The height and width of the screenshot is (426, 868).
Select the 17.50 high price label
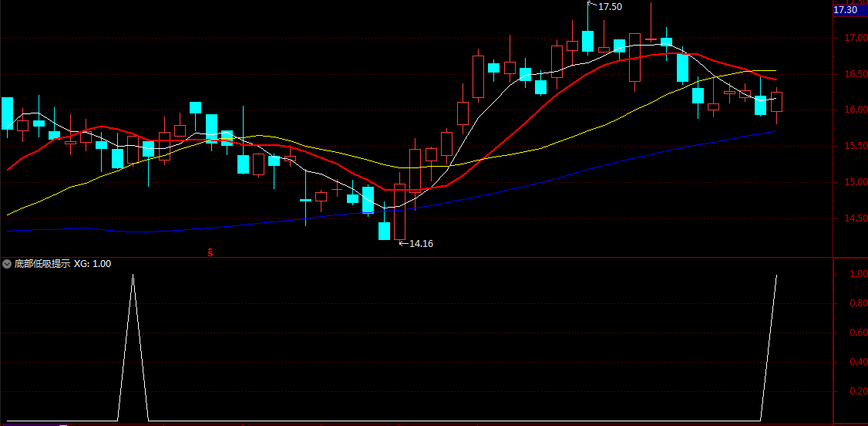[x=611, y=7]
